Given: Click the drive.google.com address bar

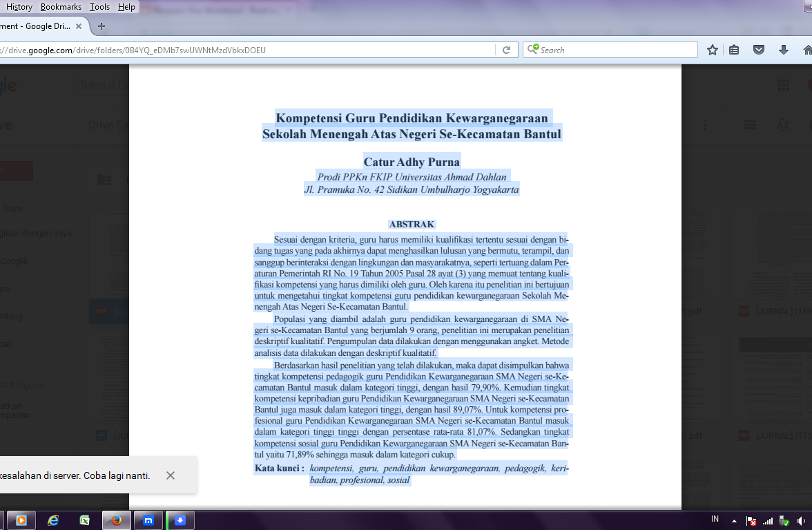Looking at the screenshot, I should tap(246, 50).
